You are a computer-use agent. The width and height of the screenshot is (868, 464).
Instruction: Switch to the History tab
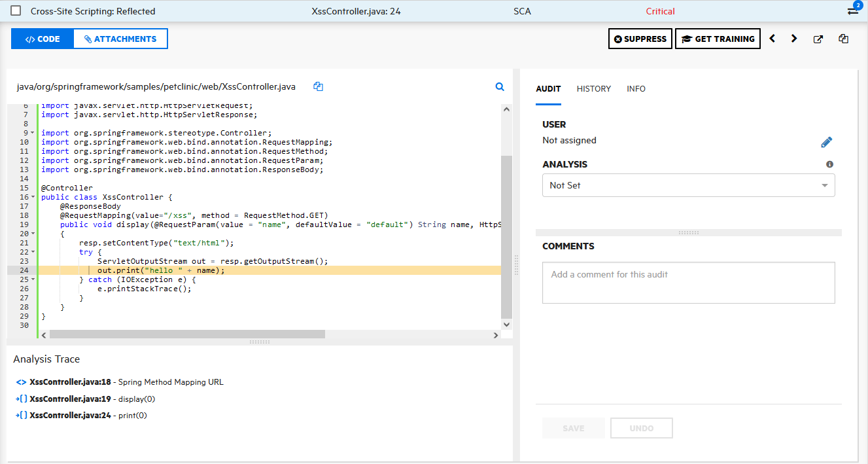click(x=593, y=89)
